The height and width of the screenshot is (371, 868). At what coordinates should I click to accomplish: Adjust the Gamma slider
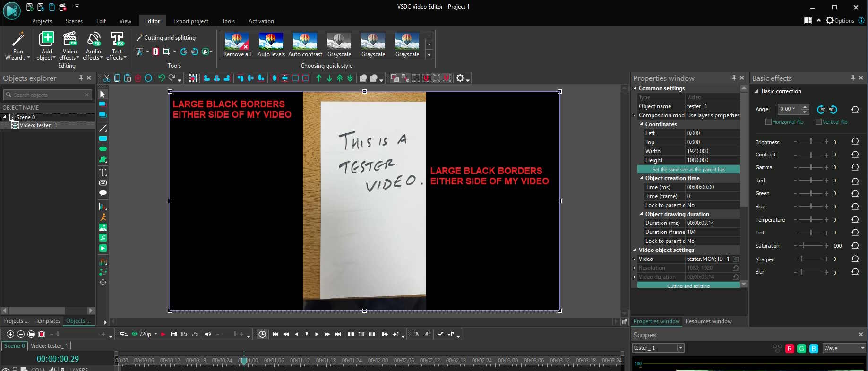[x=811, y=167]
